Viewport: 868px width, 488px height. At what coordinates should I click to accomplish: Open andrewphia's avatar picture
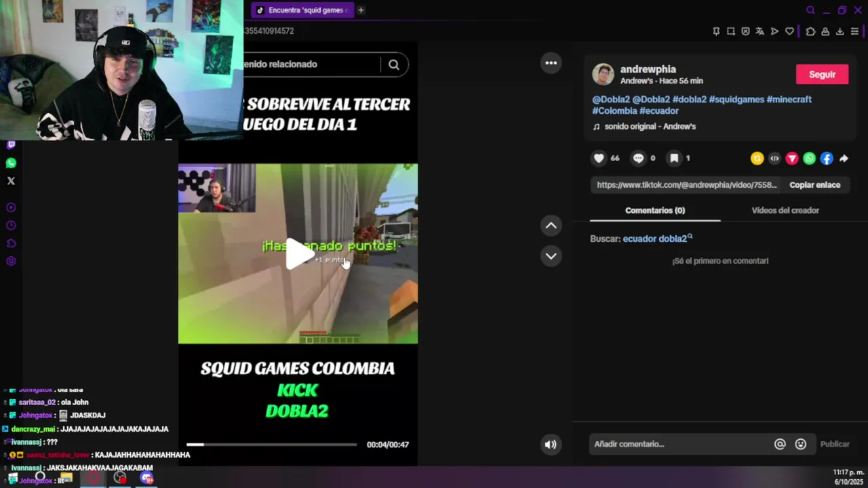tap(603, 75)
